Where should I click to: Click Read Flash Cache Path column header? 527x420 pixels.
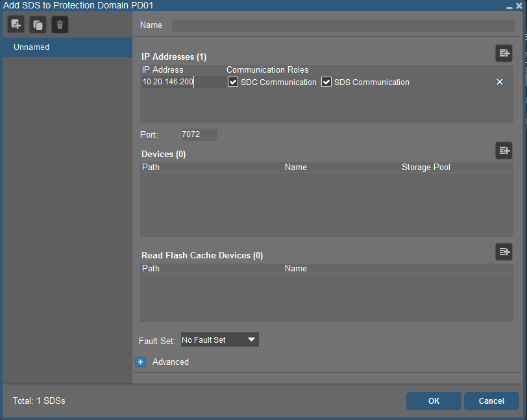[x=151, y=268]
